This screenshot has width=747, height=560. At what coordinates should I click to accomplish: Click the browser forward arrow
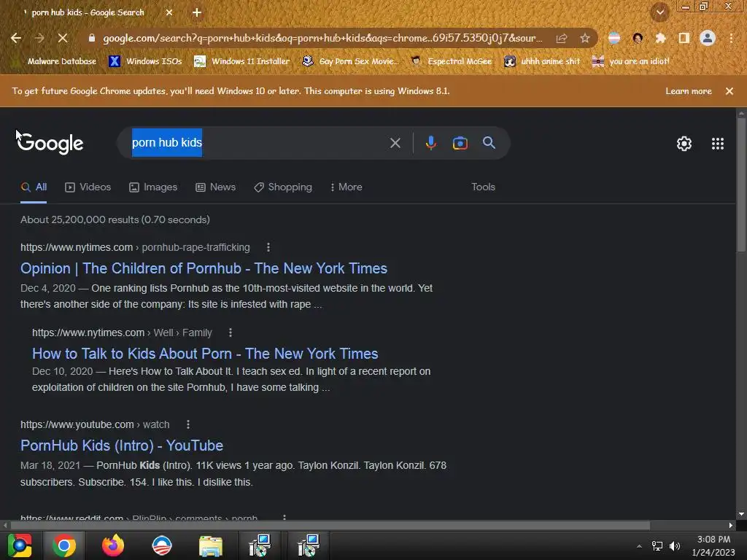pos(39,38)
